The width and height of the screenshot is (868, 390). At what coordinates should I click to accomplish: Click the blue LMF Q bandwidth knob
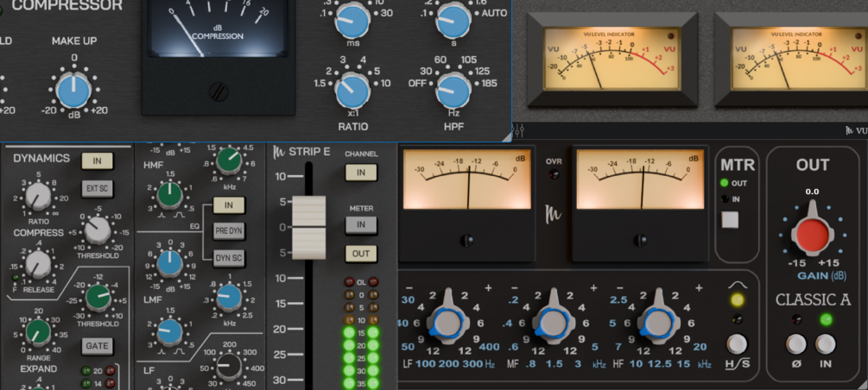170,332
